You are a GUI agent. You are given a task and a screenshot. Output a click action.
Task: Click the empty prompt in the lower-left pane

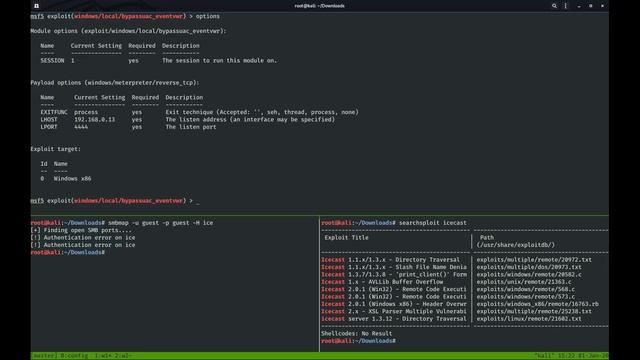[68, 253]
